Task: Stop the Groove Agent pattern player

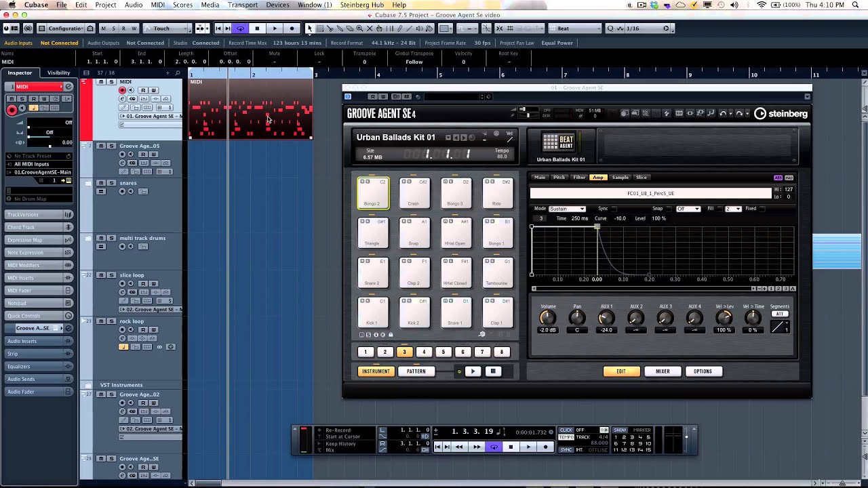Action: click(x=493, y=371)
